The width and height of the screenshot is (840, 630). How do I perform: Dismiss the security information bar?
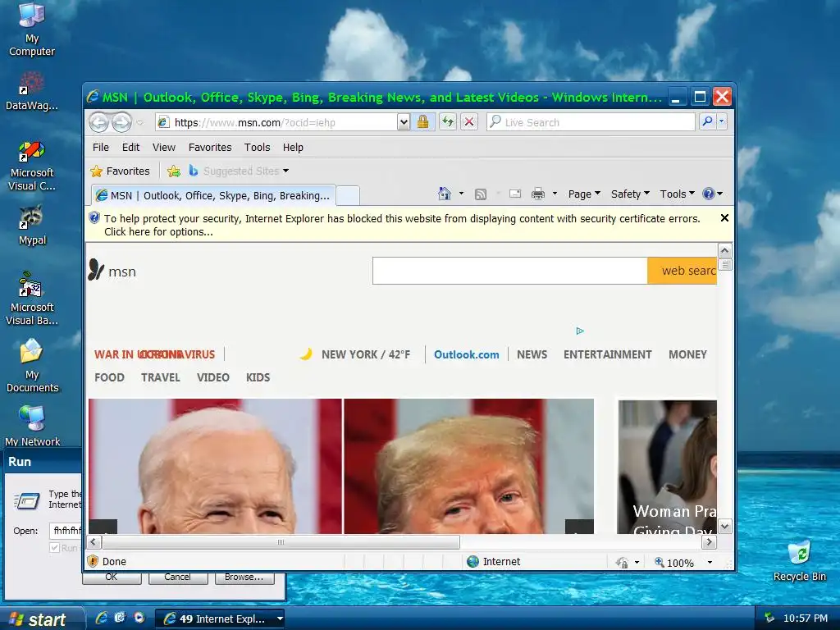click(x=724, y=218)
